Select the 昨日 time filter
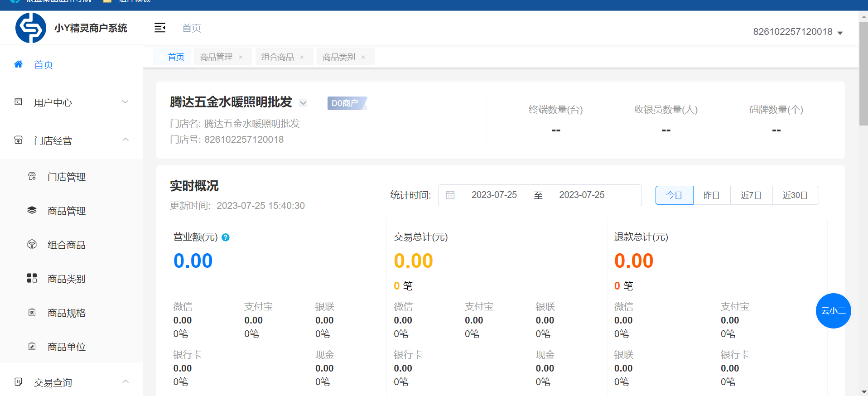868x396 pixels. pos(712,195)
